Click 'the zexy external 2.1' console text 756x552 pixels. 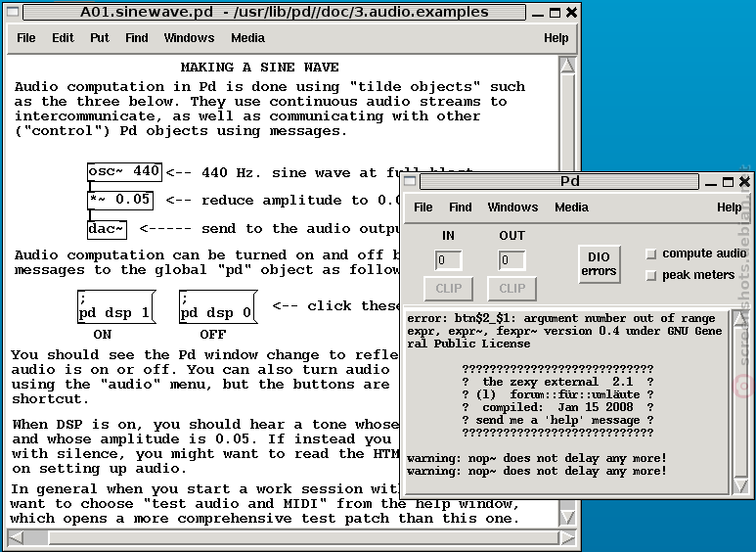pyautogui.click(x=557, y=382)
